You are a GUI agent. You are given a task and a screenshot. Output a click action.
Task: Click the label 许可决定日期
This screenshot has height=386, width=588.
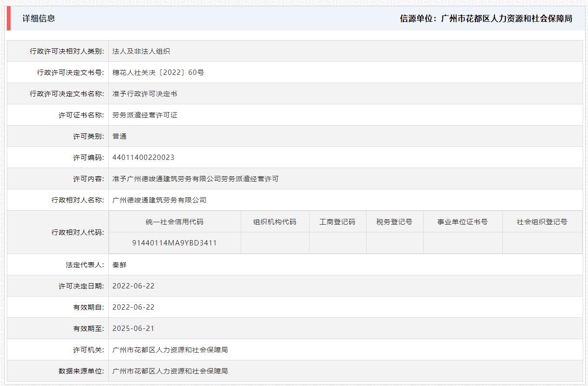[x=81, y=286]
